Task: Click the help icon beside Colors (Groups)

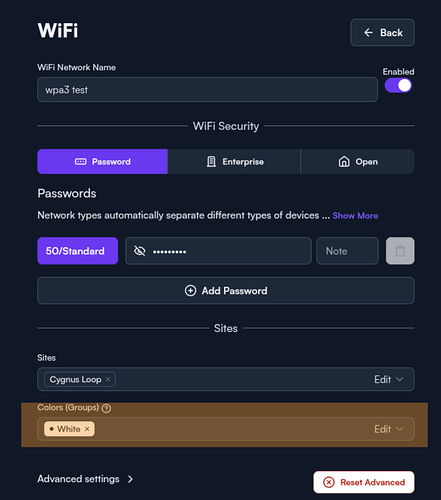Action: [106, 408]
